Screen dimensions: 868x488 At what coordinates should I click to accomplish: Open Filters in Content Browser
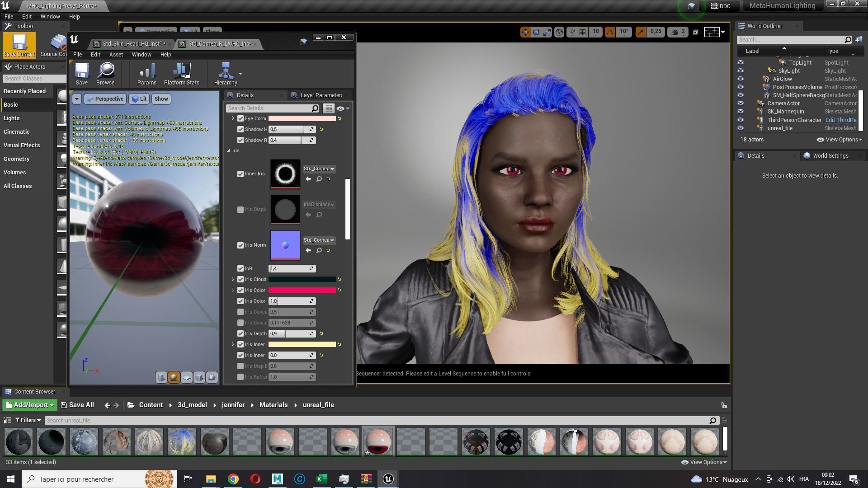pos(28,421)
